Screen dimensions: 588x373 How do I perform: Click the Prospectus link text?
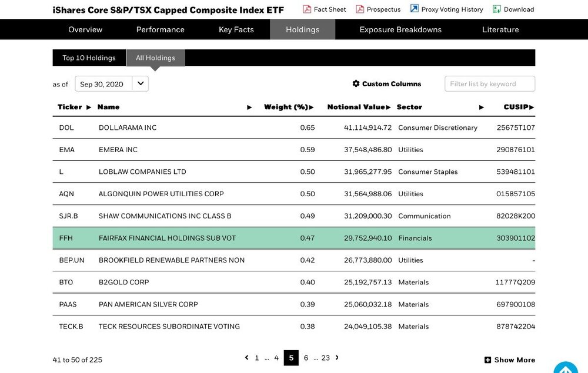pyautogui.click(x=383, y=9)
